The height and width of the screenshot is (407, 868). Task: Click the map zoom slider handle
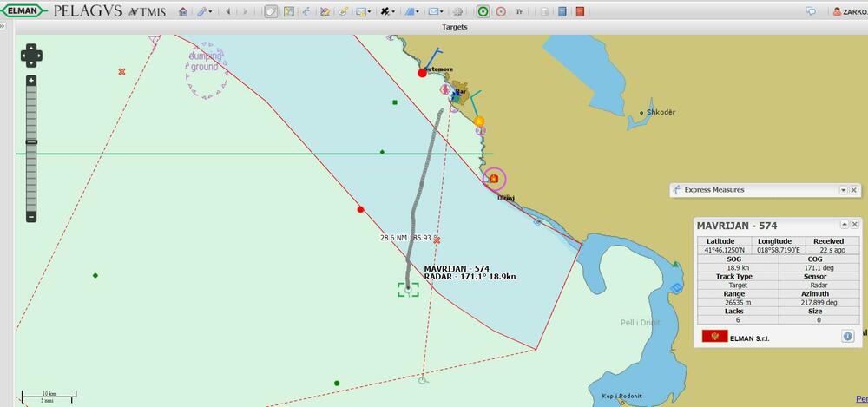[x=31, y=141]
